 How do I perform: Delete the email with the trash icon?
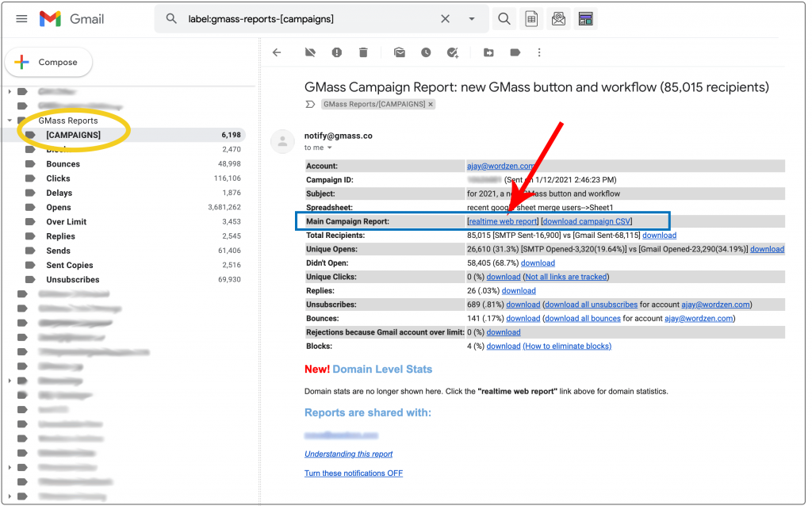point(363,52)
